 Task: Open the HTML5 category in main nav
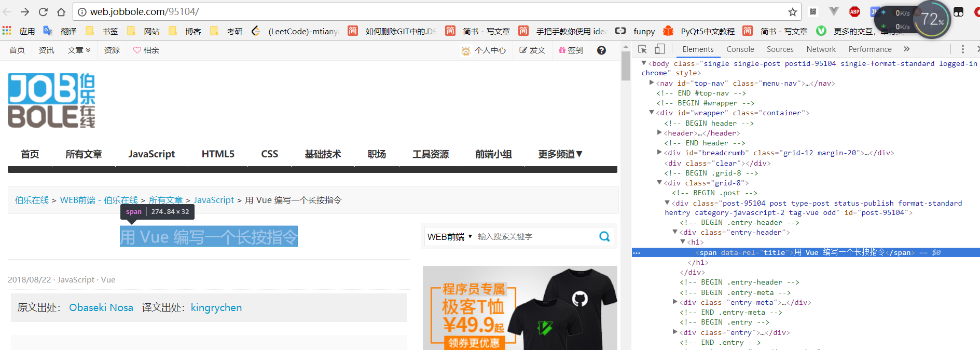click(x=218, y=154)
